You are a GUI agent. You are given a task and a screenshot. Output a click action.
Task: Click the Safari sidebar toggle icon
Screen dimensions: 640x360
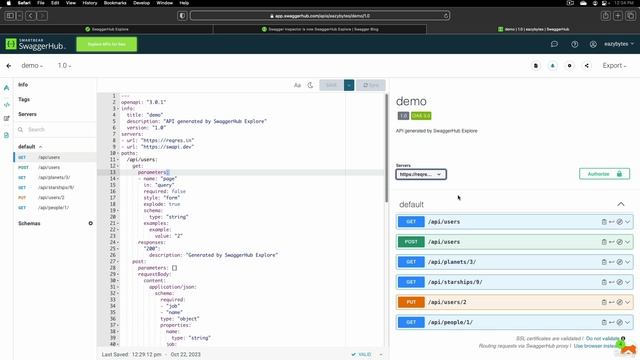click(x=10, y=16)
